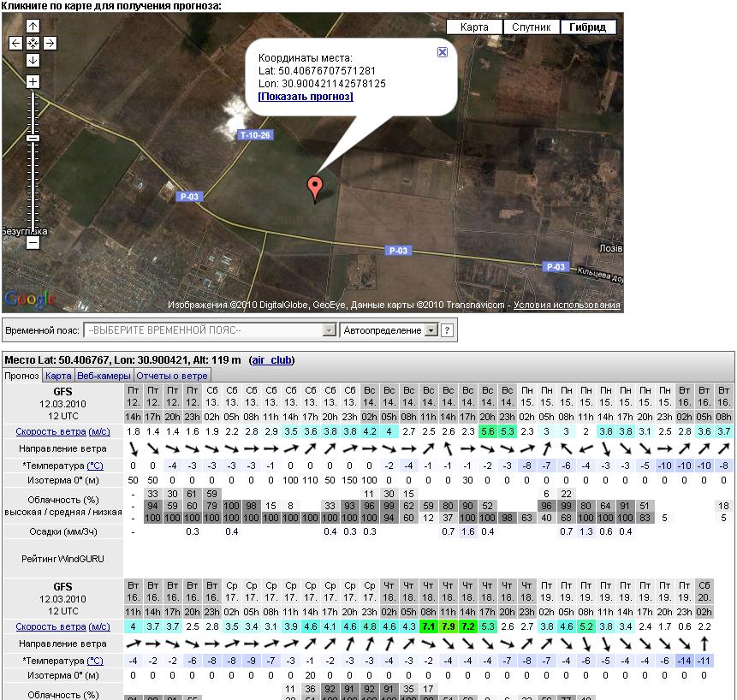The height and width of the screenshot is (700, 737).
Task: Switch map view to Карта
Action: tap(474, 27)
